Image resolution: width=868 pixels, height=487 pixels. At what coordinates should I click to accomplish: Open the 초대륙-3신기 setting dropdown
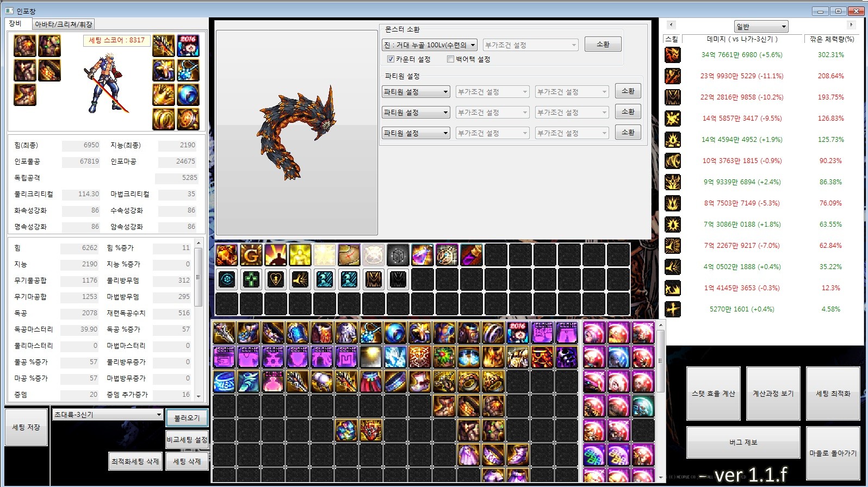108,415
